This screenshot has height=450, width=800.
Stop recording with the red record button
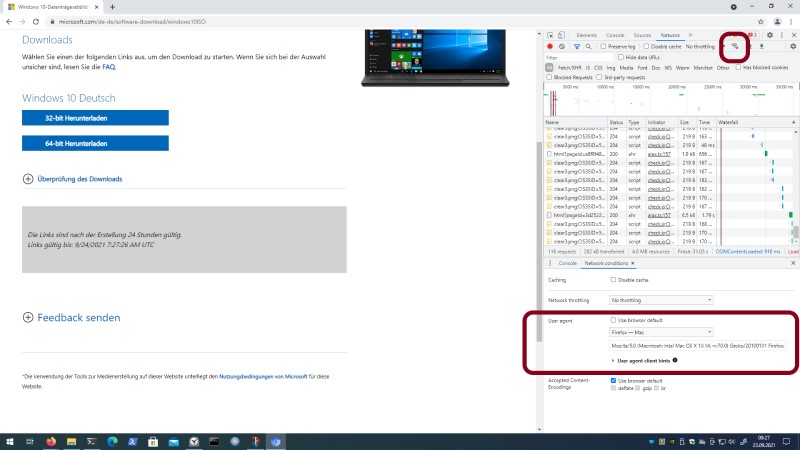click(x=550, y=46)
